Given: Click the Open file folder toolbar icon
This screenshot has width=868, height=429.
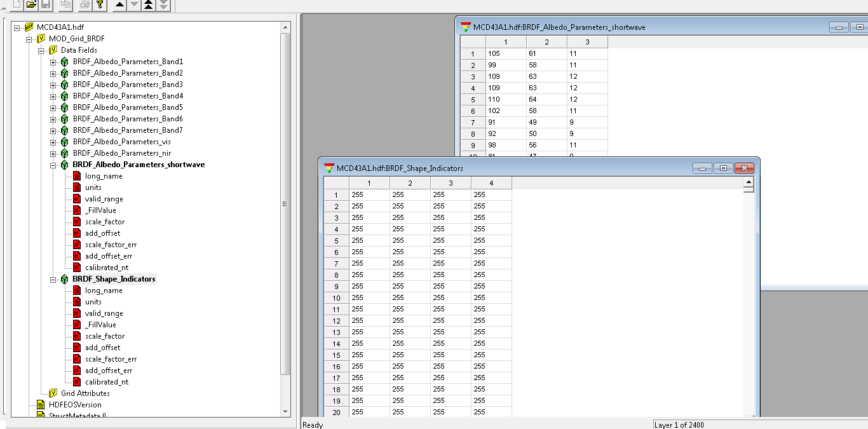Looking at the screenshot, I should 31,5.
